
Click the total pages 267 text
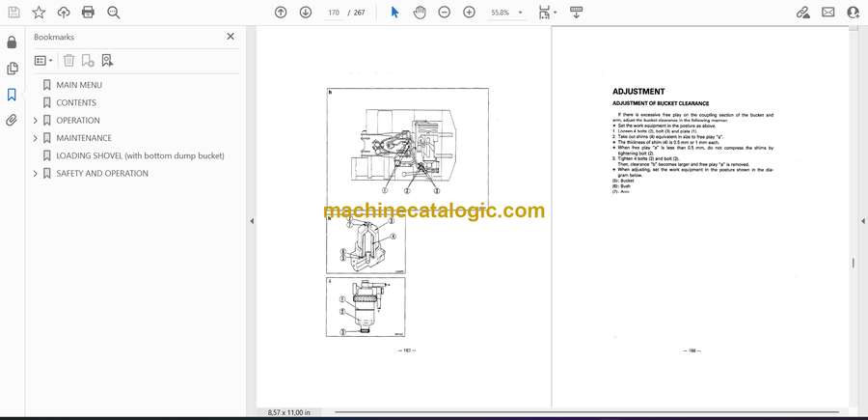(x=360, y=13)
